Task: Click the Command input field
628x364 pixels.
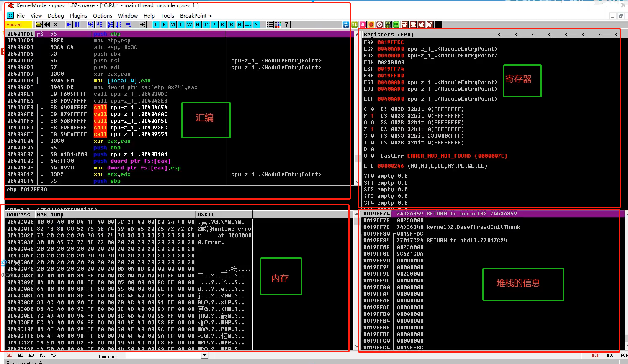Action: tap(164, 356)
